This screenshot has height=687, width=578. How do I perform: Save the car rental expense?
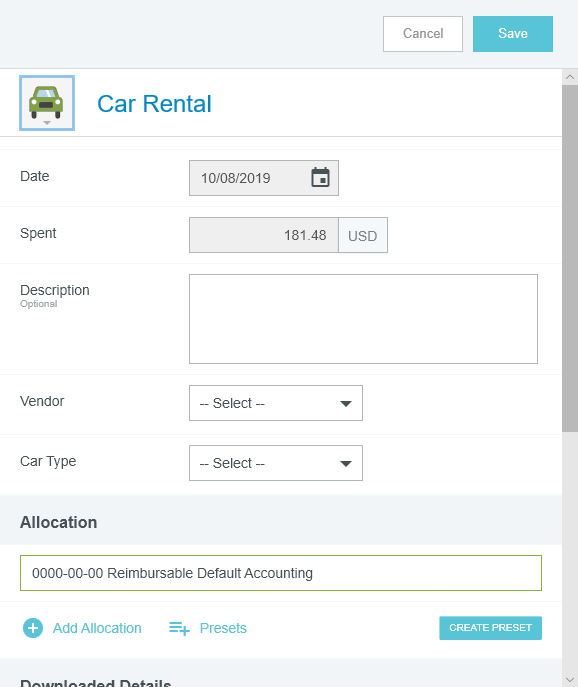[513, 34]
